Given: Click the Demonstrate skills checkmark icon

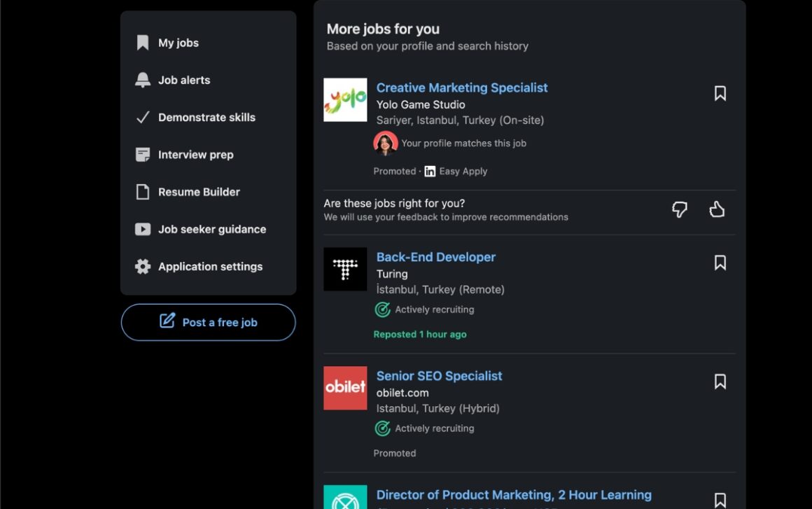Looking at the screenshot, I should pos(142,117).
